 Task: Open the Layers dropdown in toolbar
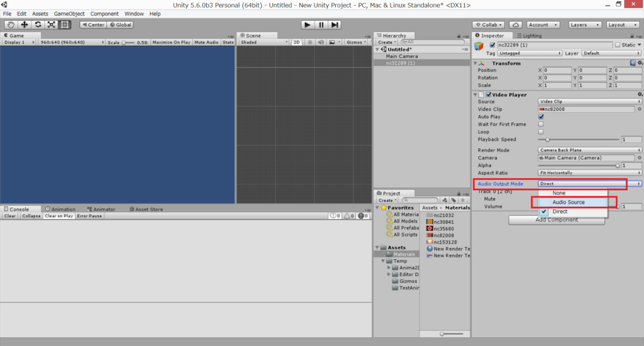(585, 25)
